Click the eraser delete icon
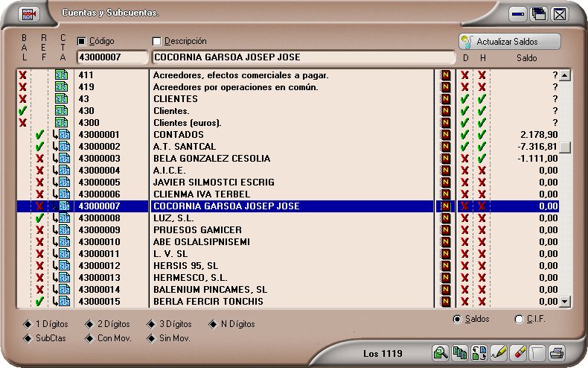The height and width of the screenshot is (368, 588). [519, 352]
